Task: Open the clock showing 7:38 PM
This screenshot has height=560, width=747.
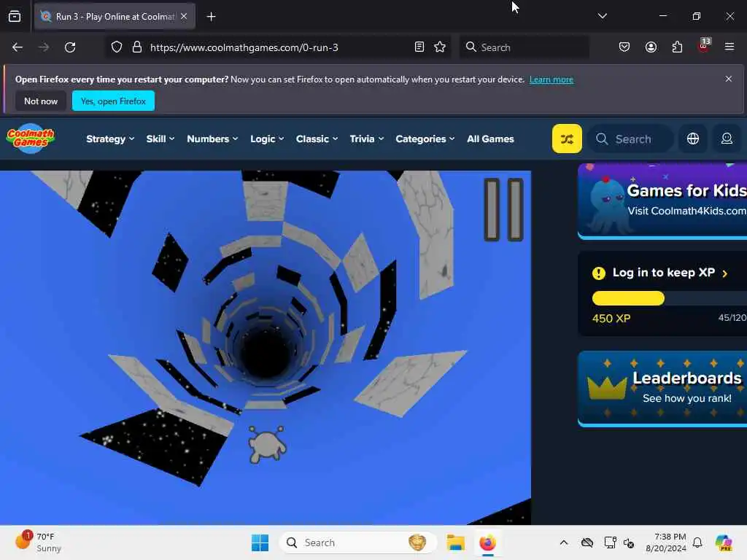Action: click(x=666, y=542)
